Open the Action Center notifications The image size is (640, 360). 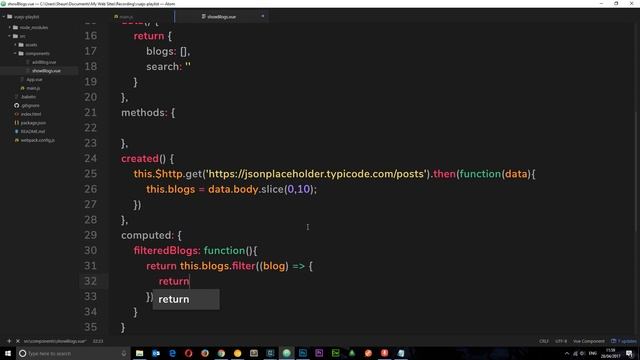click(629, 353)
